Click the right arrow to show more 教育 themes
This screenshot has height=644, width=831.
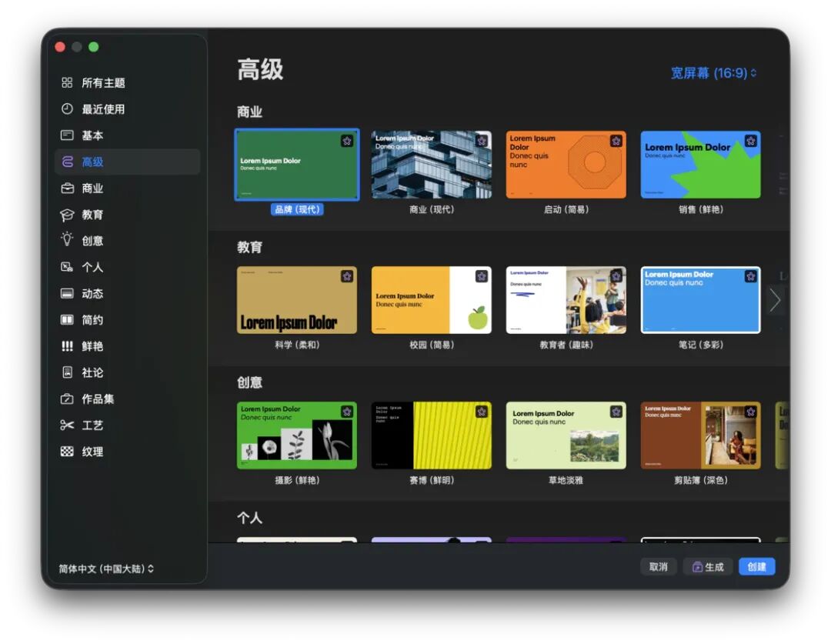click(x=775, y=301)
